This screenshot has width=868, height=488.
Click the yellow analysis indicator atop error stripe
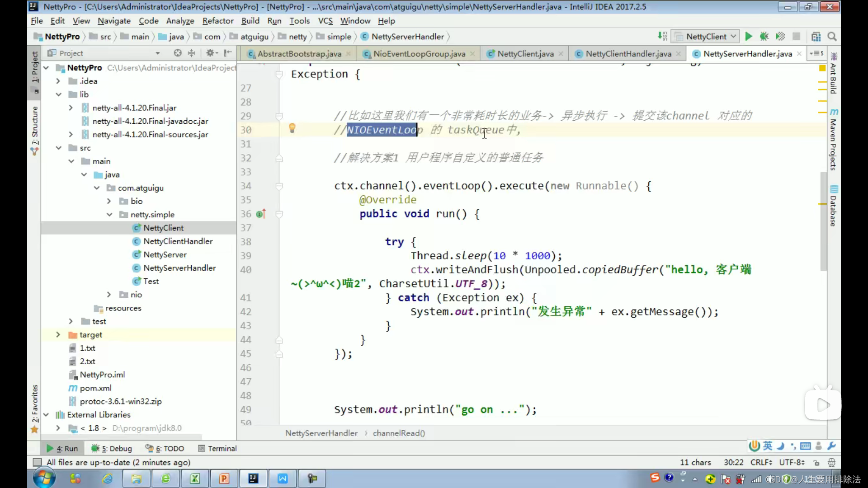tap(822, 68)
